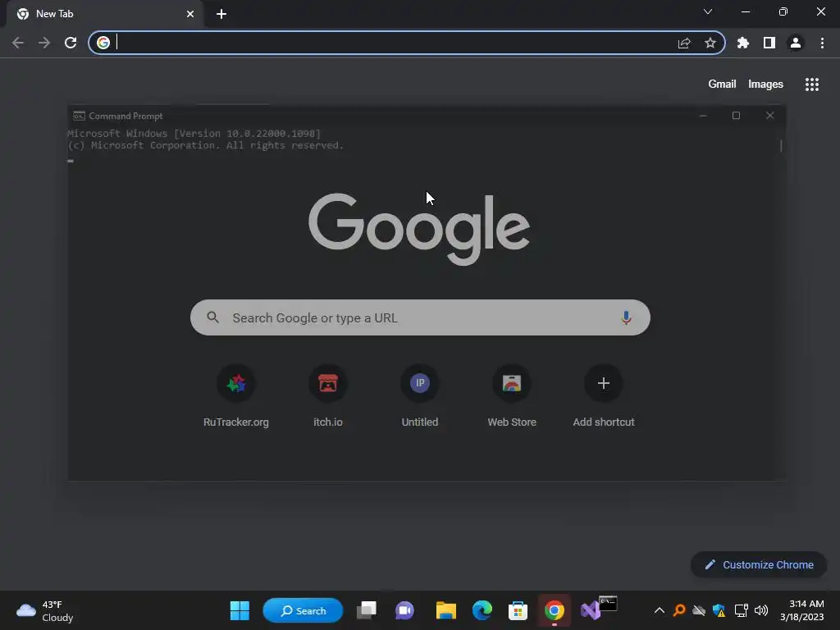Open the itch.io shortcut
840x630 pixels.
(328, 396)
